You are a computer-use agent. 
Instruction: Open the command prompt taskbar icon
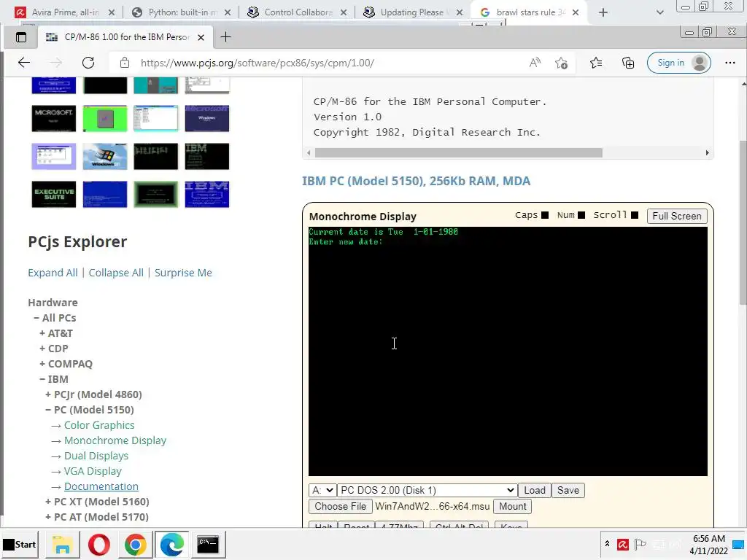coord(208,544)
